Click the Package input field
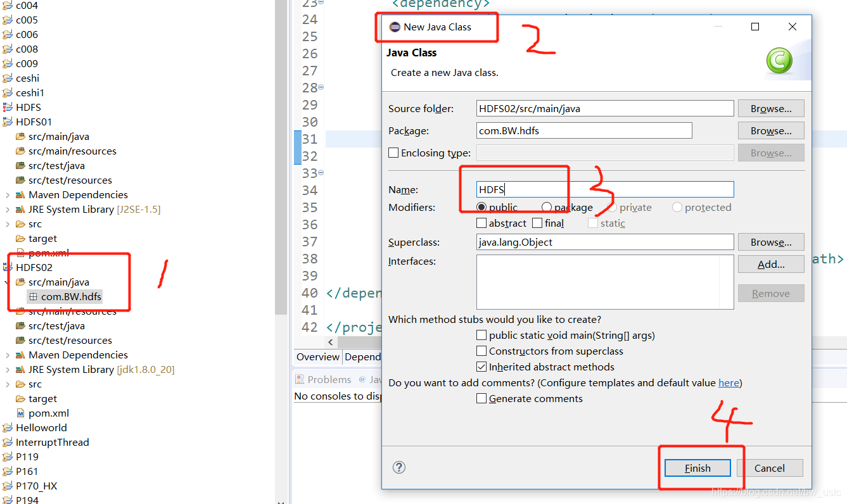The image size is (847, 504). click(584, 130)
